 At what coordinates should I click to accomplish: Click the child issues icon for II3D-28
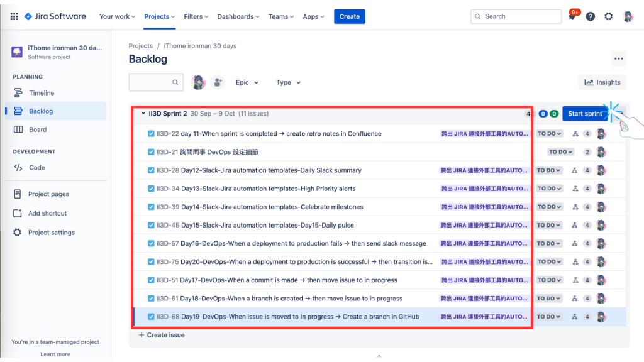[x=575, y=170]
